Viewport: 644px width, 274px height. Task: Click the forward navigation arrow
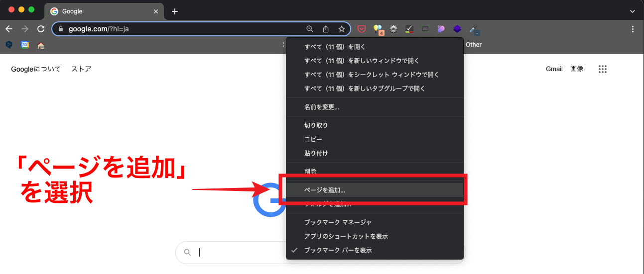(x=25, y=29)
